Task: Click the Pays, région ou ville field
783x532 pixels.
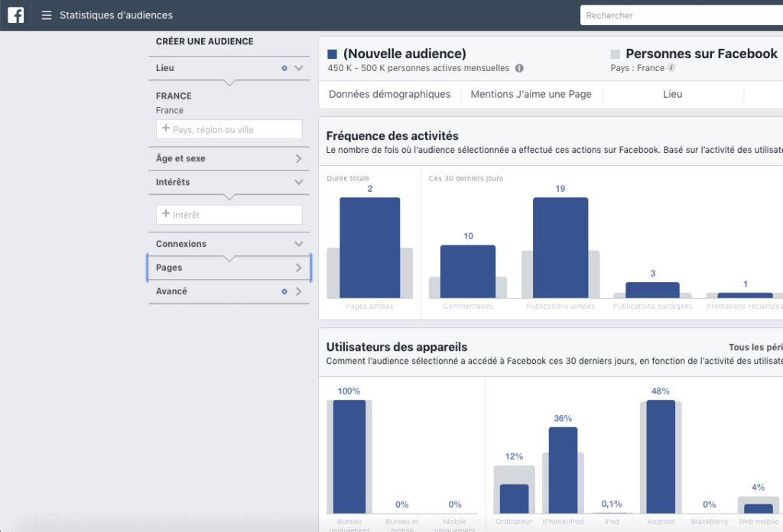Action: (x=229, y=129)
